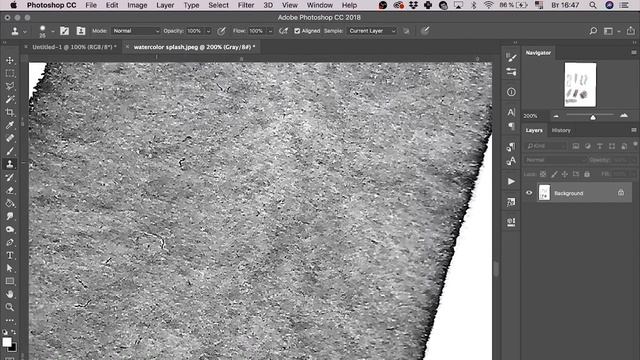Open the Character panel icon

[511, 112]
